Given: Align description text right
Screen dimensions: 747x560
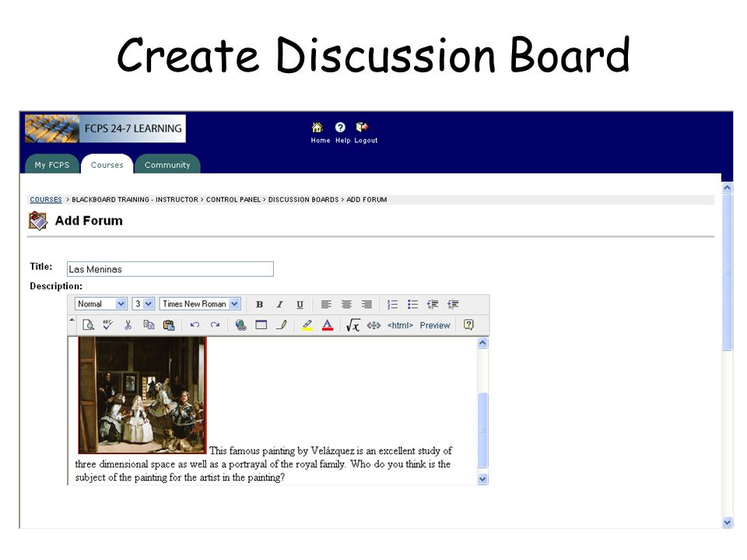Looking at the screenshot, I should 366,304.
